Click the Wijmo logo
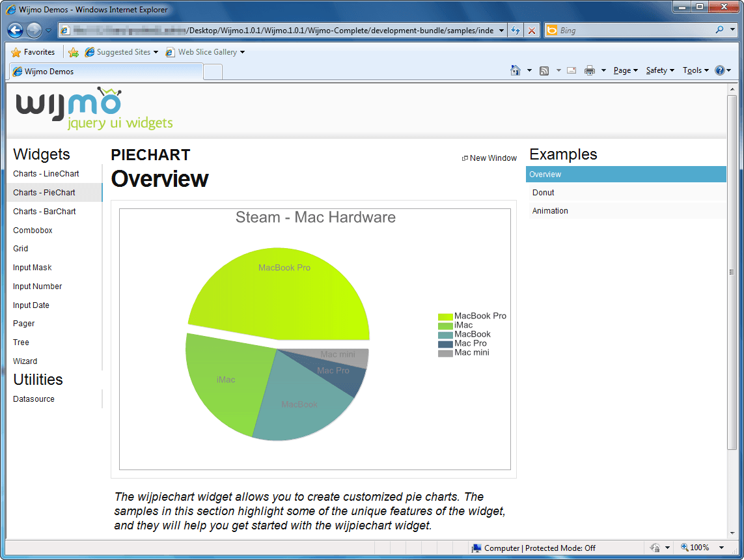 (94, 108)
